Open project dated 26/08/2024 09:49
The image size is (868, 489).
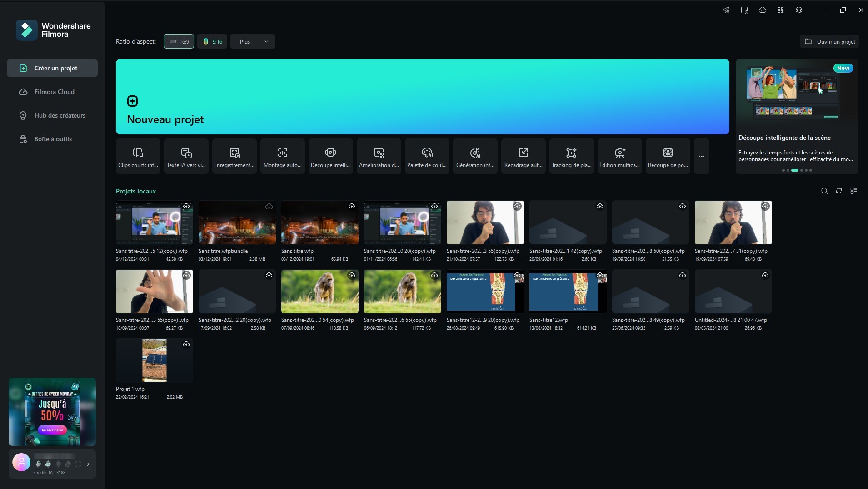[485, 291]
